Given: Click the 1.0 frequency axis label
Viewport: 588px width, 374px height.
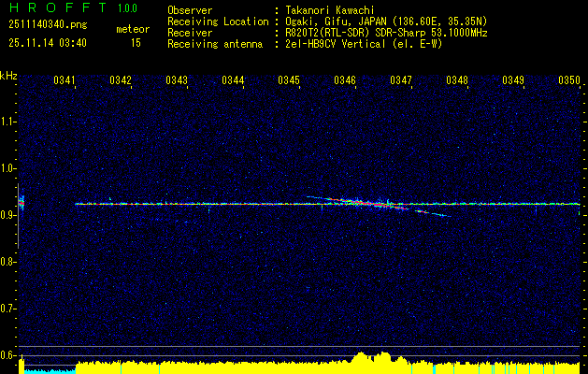Looking at the screenshot, I should click(7, 168).
